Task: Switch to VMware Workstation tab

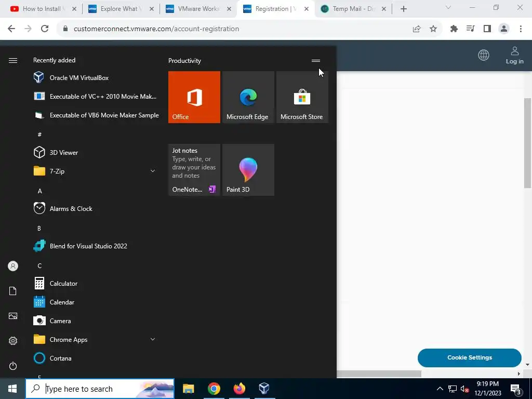Action: [x=199, y=9]
